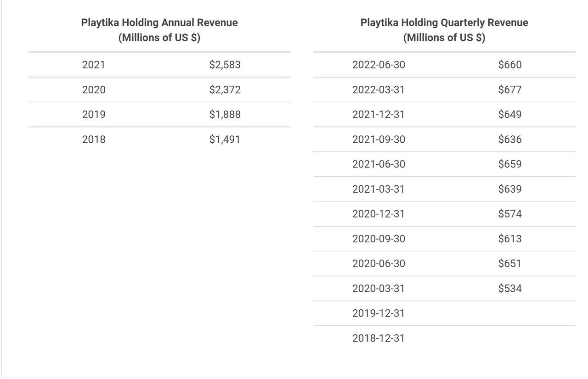Click the $677 quarterly revenue value
Viewport: 588px width, 379px height.
pyautogui.click(x=510, y=89)
